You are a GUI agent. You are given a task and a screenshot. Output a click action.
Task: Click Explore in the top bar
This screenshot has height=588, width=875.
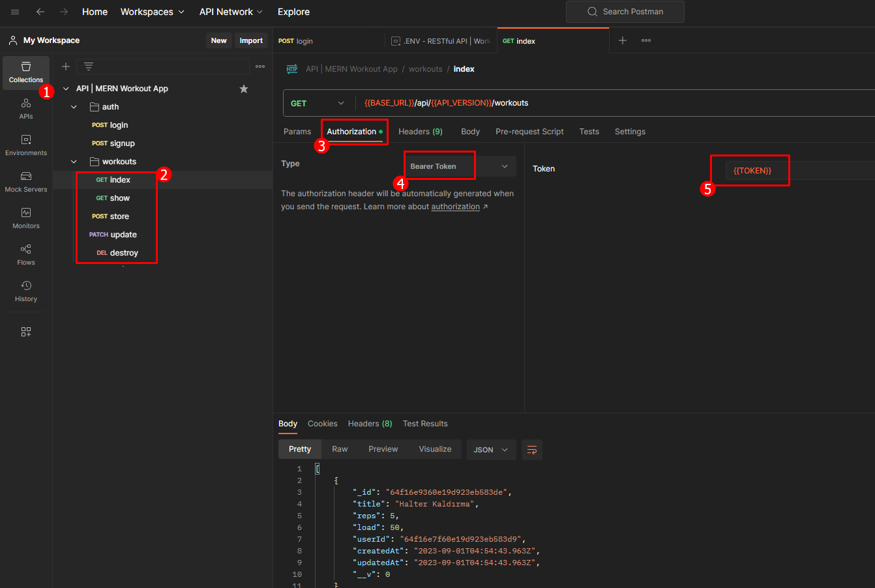click(293, 12)
